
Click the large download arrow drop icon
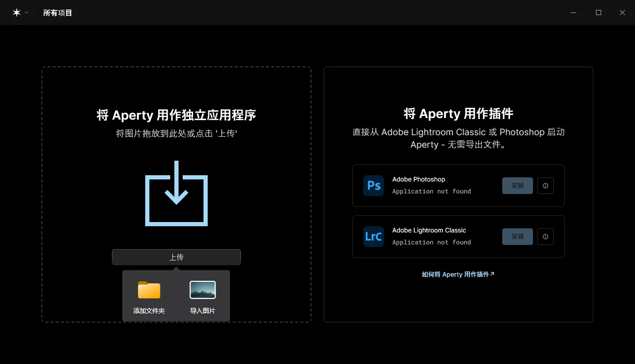coord(176,193)
